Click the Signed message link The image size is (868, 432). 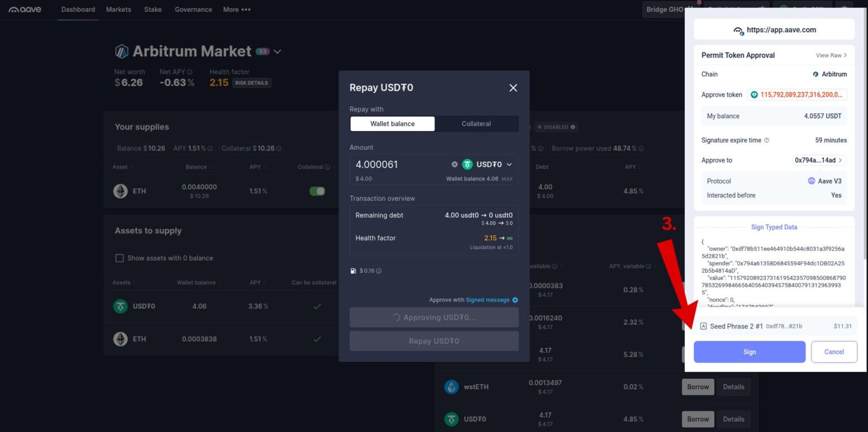point(488,300)
